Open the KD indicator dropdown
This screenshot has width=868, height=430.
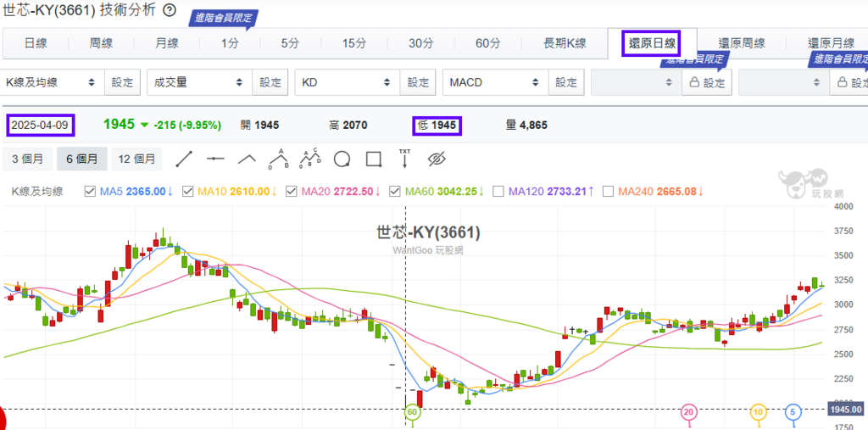point(348,82)
